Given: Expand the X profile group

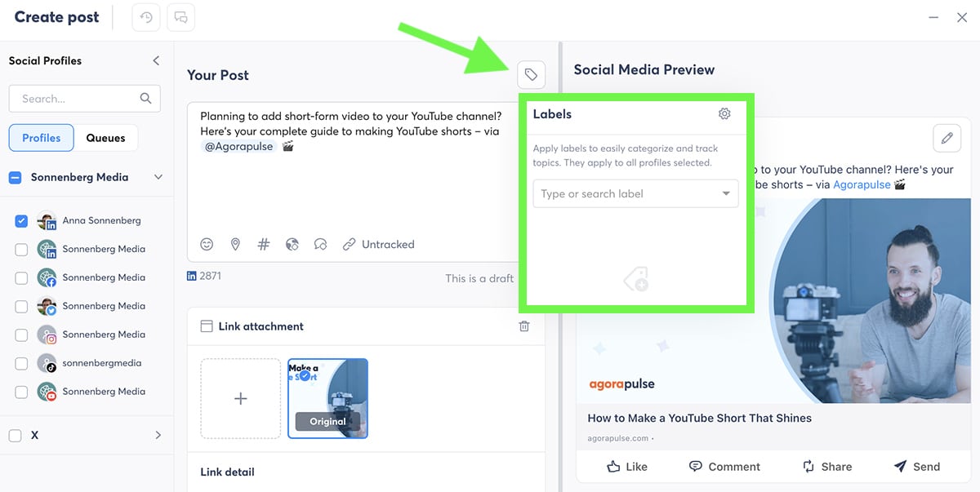Looking at the screenshot, I should click(x=158, y=436).
